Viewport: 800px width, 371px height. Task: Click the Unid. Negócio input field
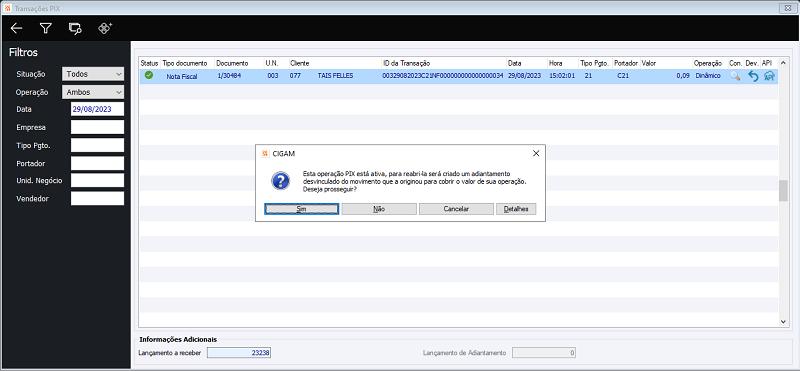click(x=97, y=180)
